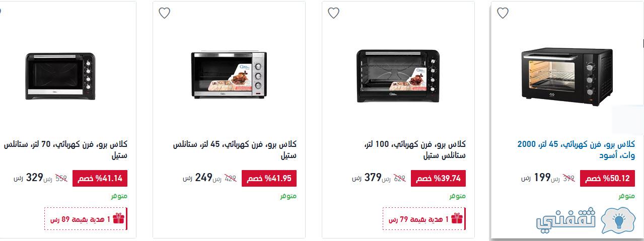The image size is (644, 241).
Task: Click the 50.12% discount badge
Action: 608,179
